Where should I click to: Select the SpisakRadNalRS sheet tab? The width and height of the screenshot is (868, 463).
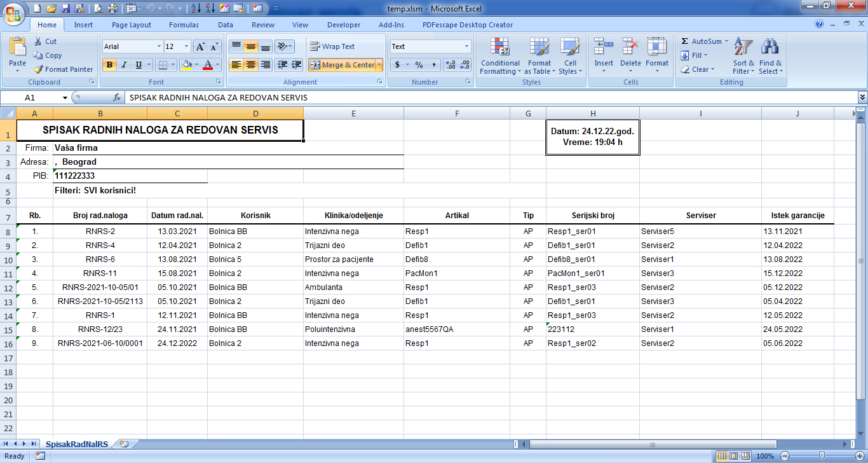click(x=77, y=443)
